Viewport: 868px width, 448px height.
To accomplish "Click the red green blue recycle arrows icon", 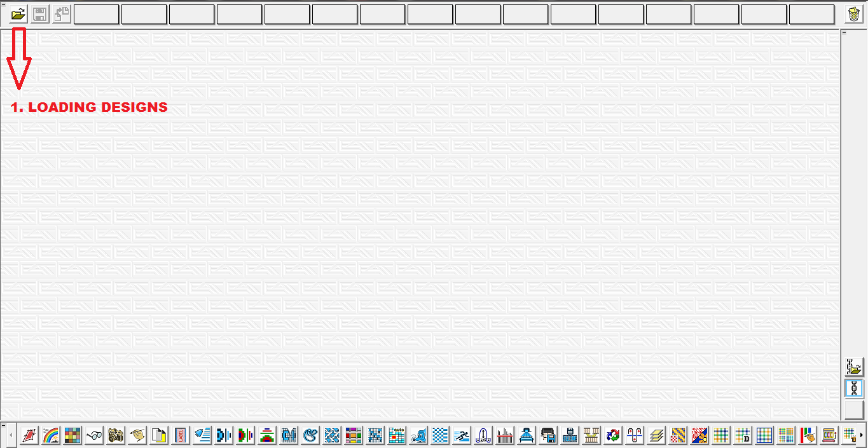I will (x=613, y=435).
